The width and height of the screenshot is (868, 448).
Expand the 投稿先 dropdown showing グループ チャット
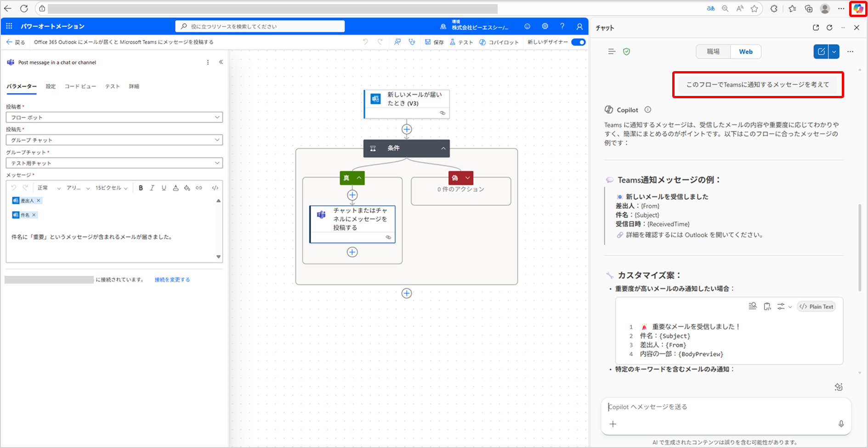114,140
